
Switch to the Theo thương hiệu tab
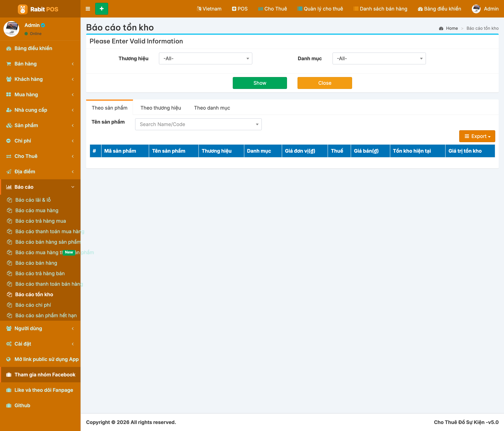161,108
